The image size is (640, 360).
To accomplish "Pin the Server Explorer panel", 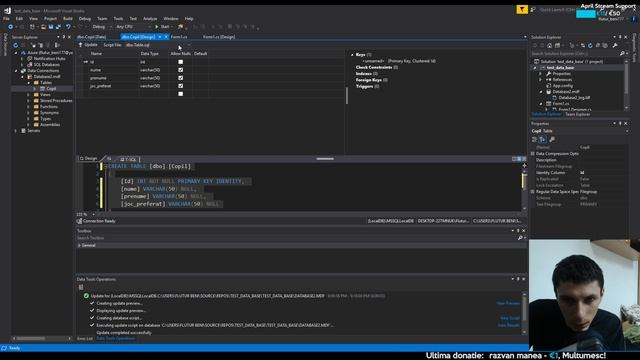I will tap(64, 37).
